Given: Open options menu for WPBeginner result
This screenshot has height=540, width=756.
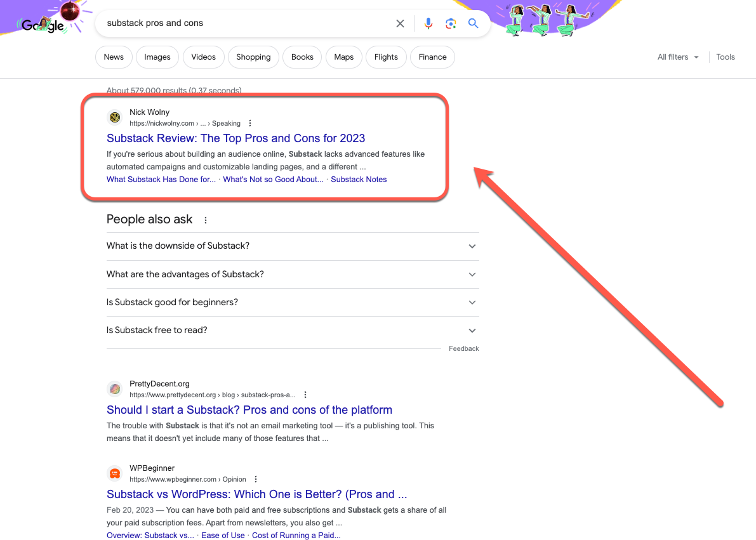Looking at the screenshot, I should [x=256, y=479].
